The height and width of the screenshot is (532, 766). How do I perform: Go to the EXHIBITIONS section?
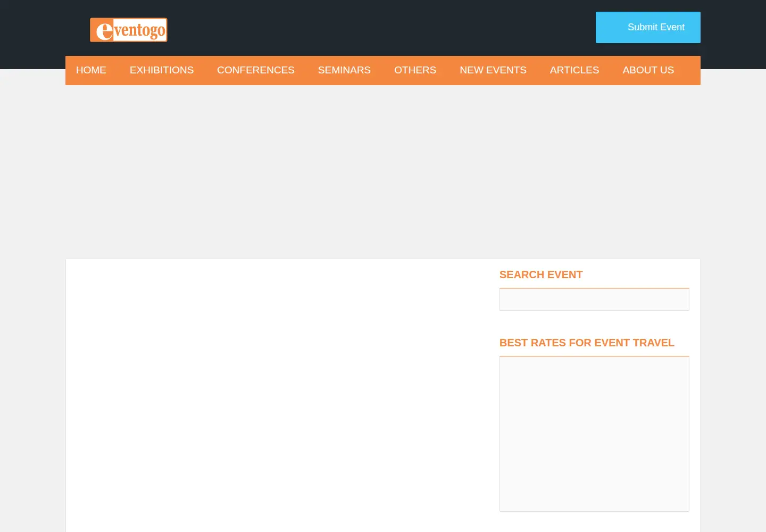[x=162, y=70]
